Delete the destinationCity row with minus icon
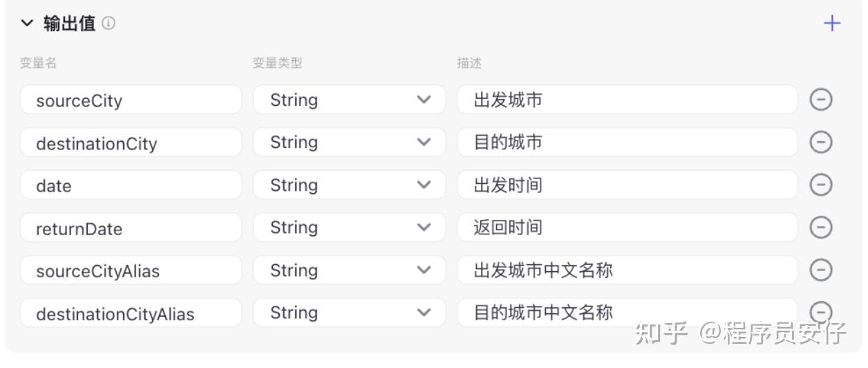The image size is (868, 368). pos(820,142)
